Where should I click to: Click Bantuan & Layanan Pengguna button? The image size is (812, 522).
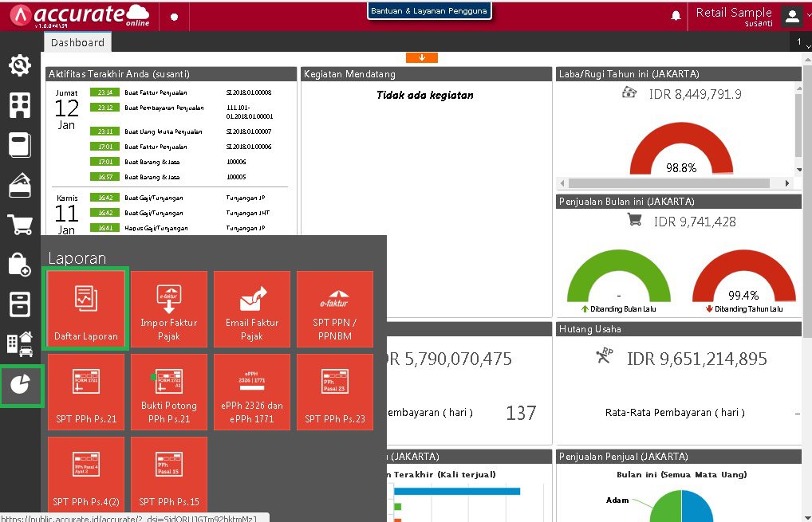(429, 11)
